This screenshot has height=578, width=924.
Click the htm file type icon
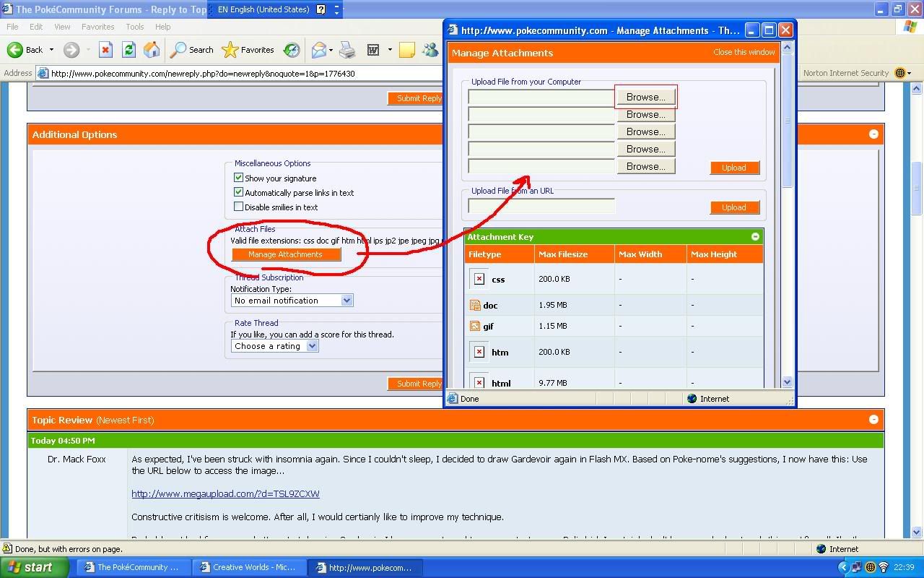479,352
